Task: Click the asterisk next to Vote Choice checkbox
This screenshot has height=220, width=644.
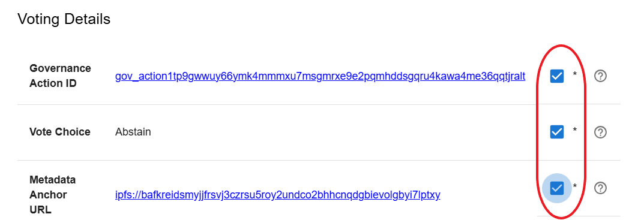Action: [x=575, y=130]
